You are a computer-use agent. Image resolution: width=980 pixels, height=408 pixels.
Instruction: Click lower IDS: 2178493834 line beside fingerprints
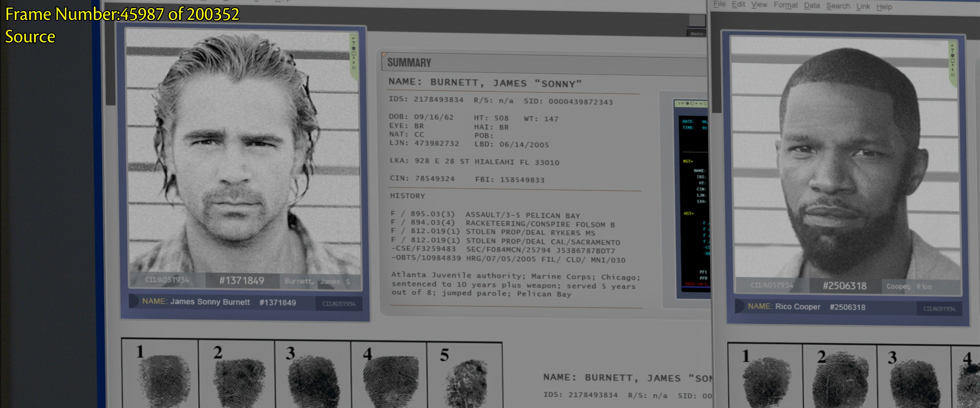pos(627,395)
